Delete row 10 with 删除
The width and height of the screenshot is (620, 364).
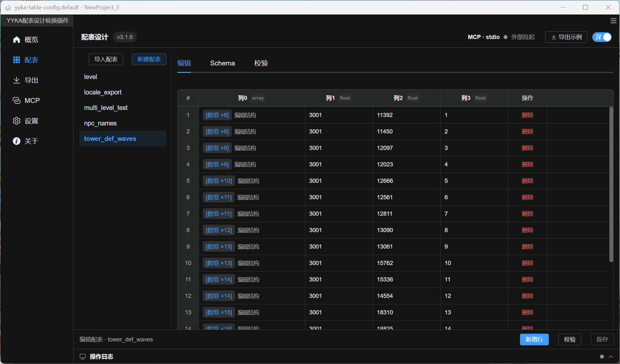pos(527,263)
